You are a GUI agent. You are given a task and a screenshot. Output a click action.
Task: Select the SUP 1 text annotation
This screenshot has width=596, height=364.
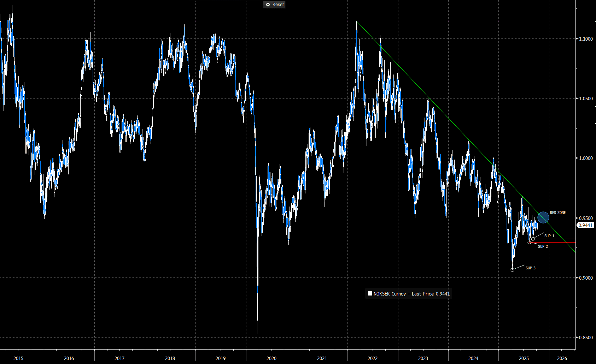[549, 236]
